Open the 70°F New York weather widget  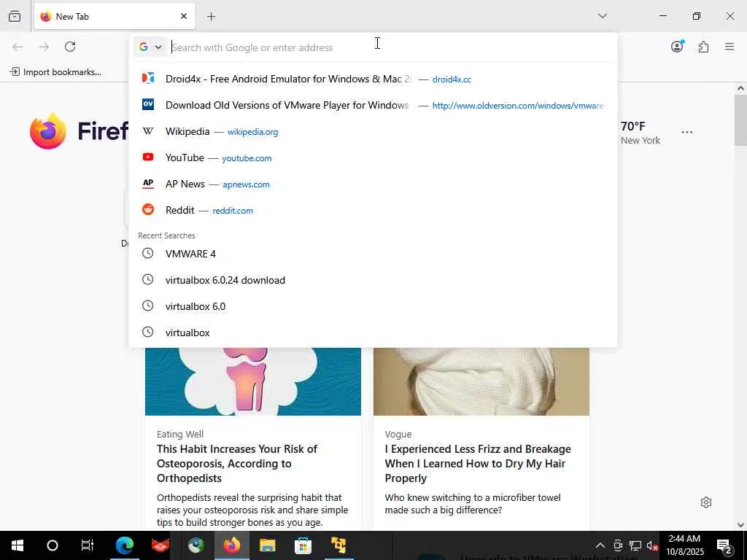(x=639, y=133)
